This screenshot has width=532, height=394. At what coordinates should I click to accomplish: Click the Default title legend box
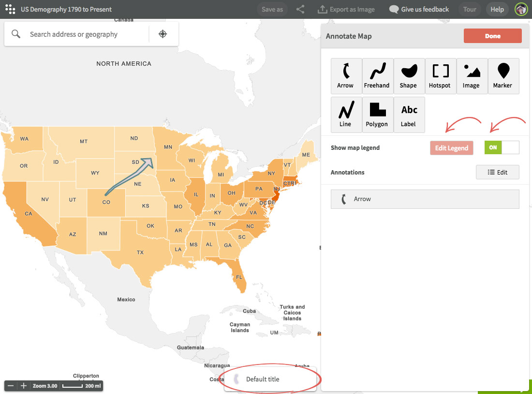click(270, 379)
